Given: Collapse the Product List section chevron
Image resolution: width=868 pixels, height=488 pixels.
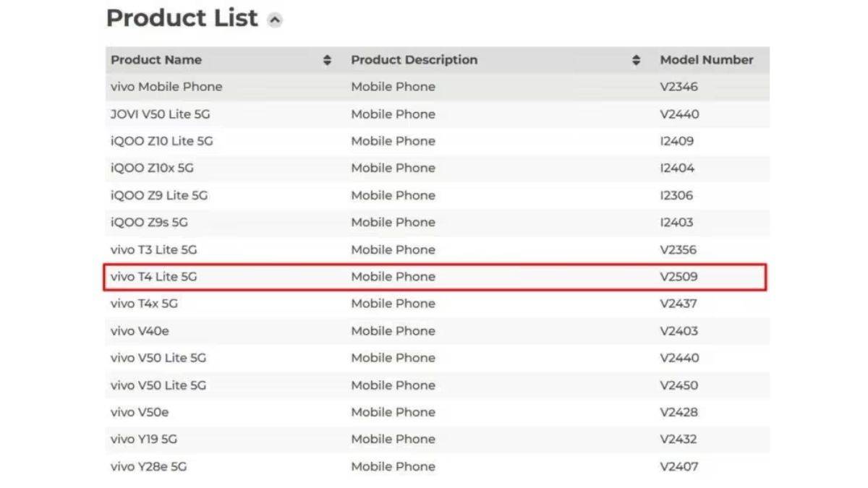Looking at the screenshot, I should [x=274, y=20].
